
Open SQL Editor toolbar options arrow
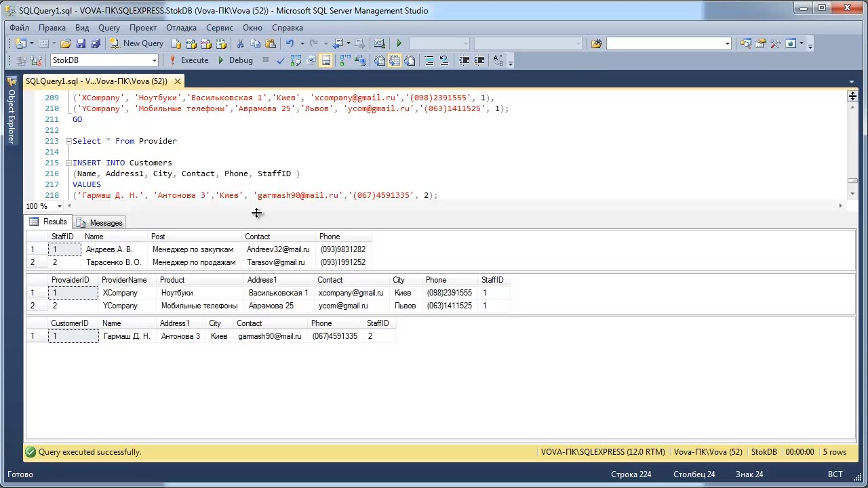[x=510, y=62]
